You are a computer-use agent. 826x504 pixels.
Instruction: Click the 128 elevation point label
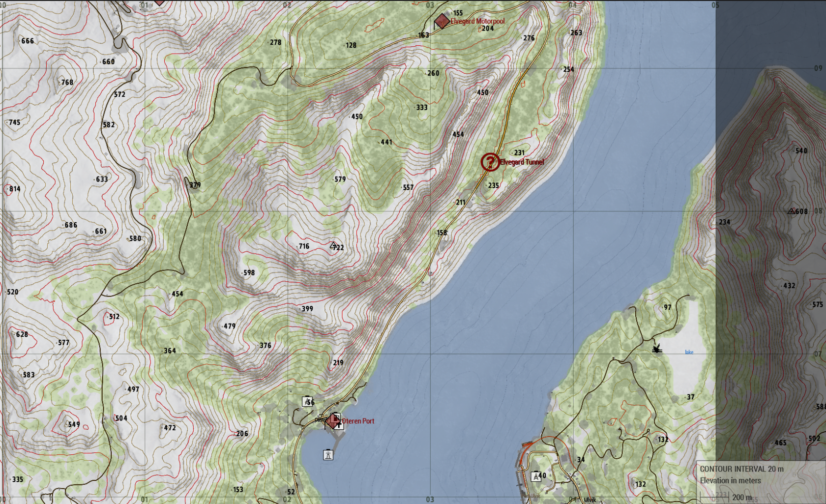click(x=351, y=45)
